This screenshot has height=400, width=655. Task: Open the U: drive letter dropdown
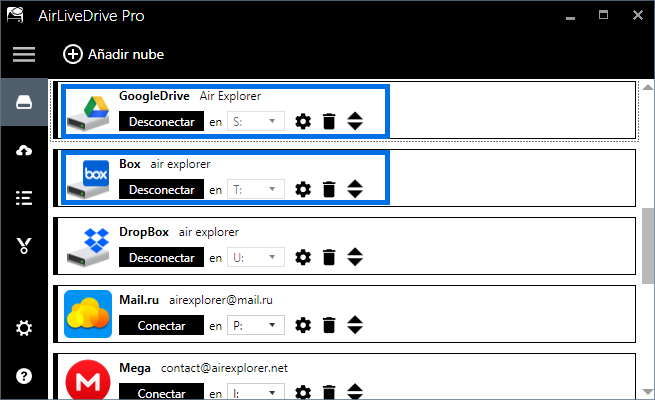coord(256,258)
